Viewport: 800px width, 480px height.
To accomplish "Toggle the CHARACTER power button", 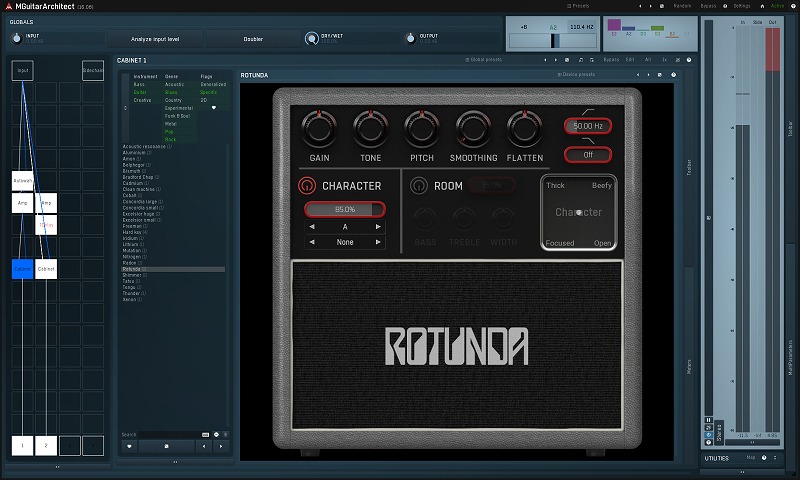I will click(x=308, y=186).
